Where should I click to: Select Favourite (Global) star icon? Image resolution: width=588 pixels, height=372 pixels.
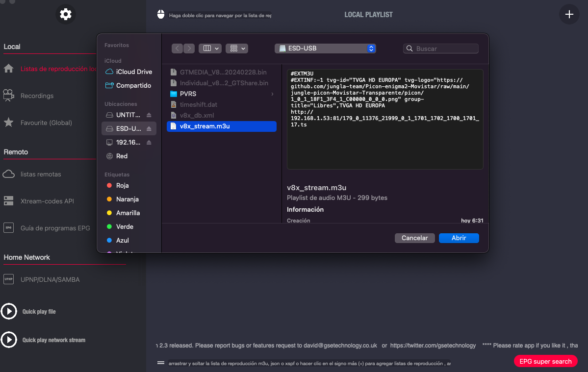[8, 123]
